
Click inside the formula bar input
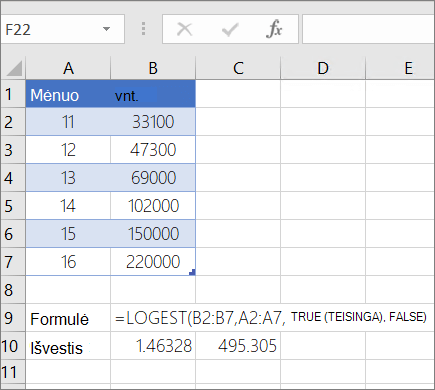368,29
